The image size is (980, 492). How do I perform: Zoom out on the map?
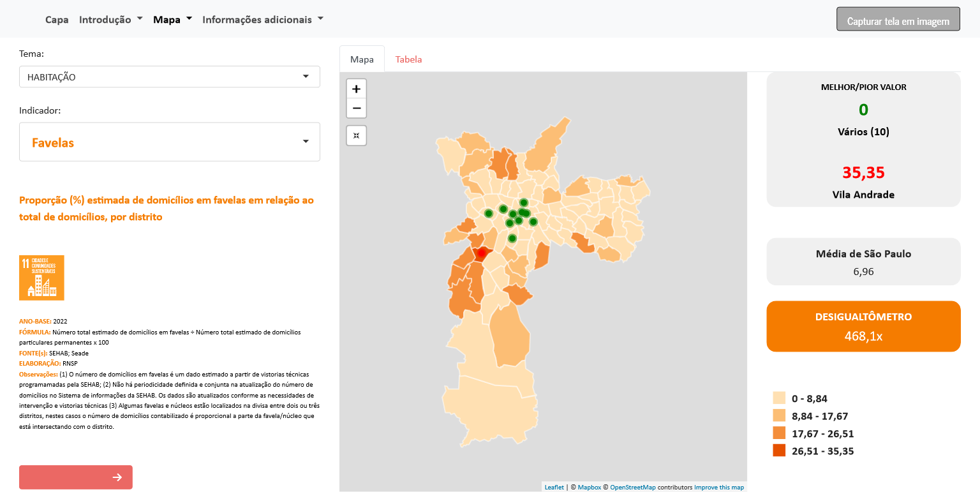click(x=356, y=108)
